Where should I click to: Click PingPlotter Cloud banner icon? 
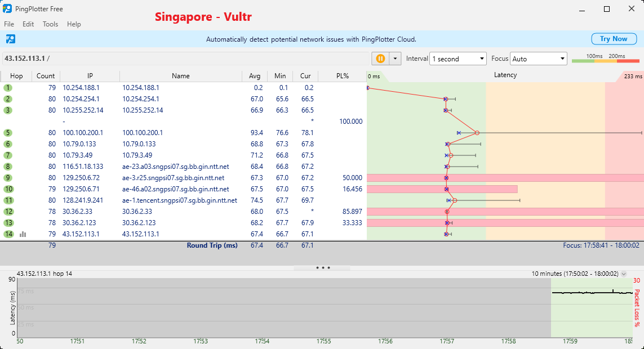11,39
